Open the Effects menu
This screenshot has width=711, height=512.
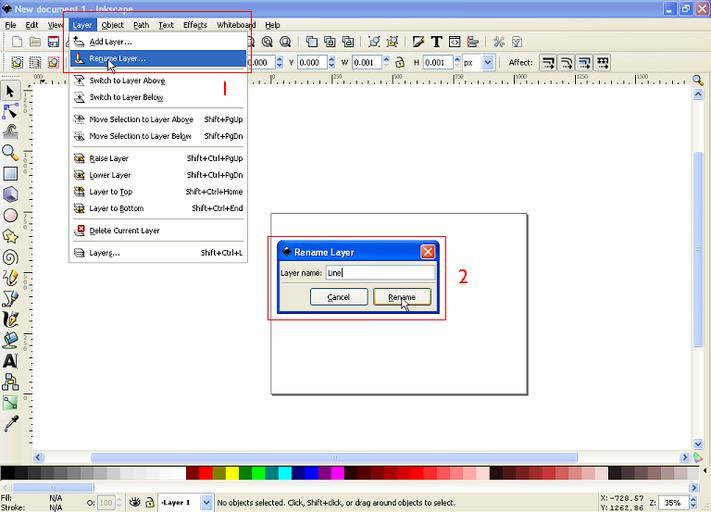coord(195,25)
